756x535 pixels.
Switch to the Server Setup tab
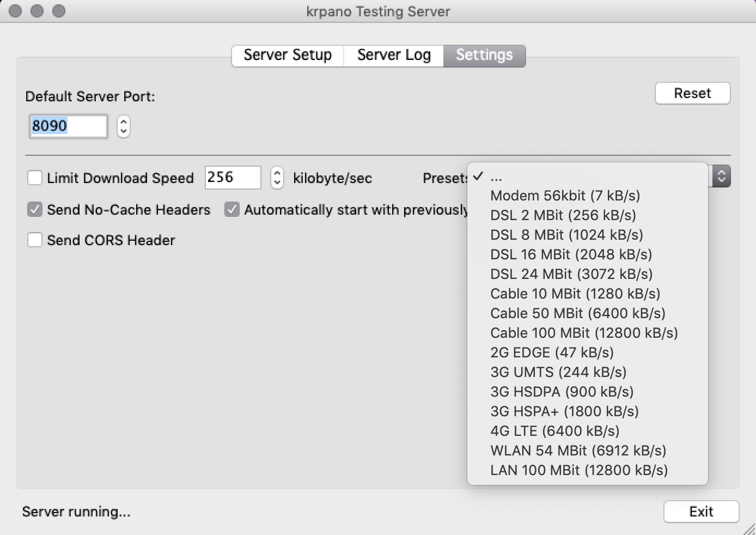click(x=288, y=55)
